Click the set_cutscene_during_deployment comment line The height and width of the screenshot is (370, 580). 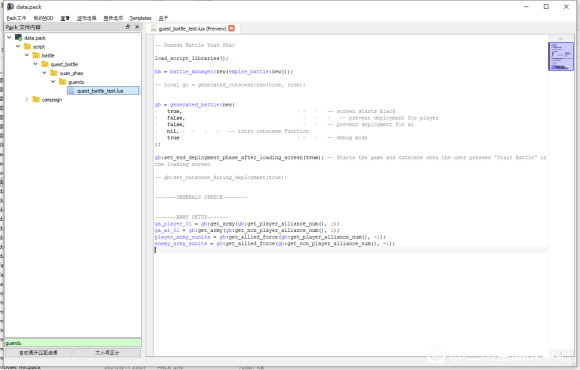[221, 178]
